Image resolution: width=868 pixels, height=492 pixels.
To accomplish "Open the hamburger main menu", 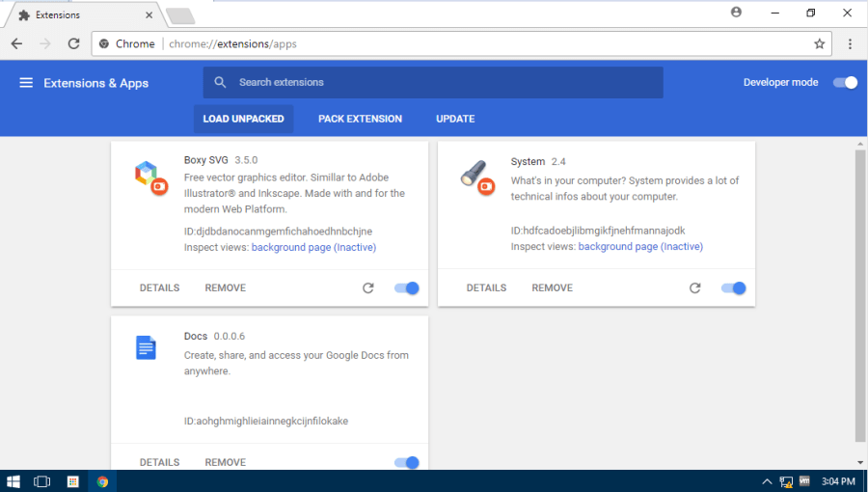I will click(26, 83).
